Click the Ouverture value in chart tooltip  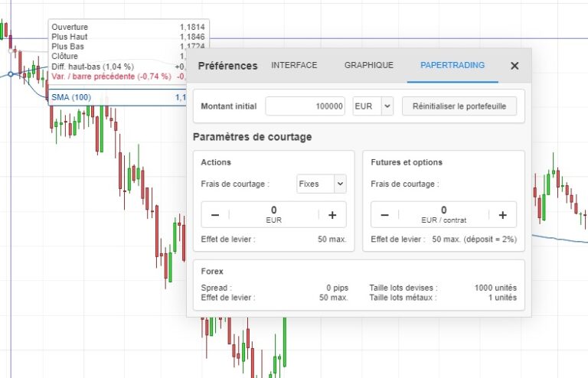click(x=192, y=27)
